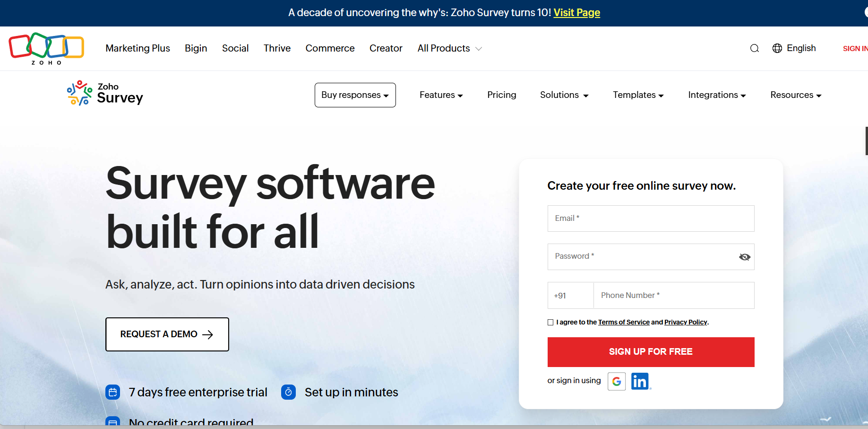Screen dimensions: 868x429
Task: Sign in using LinkedIn icon
Action: tap(640, 381)
